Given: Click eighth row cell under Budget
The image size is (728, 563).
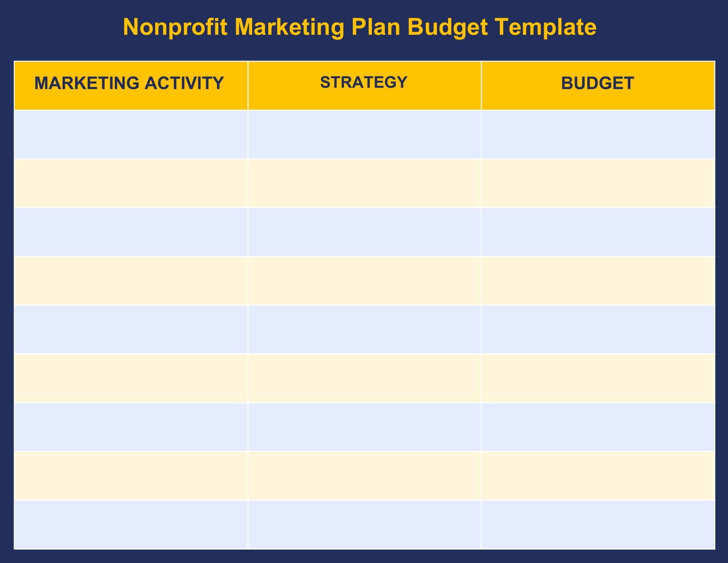Looking at the screenshot, I should pos(598,476).
